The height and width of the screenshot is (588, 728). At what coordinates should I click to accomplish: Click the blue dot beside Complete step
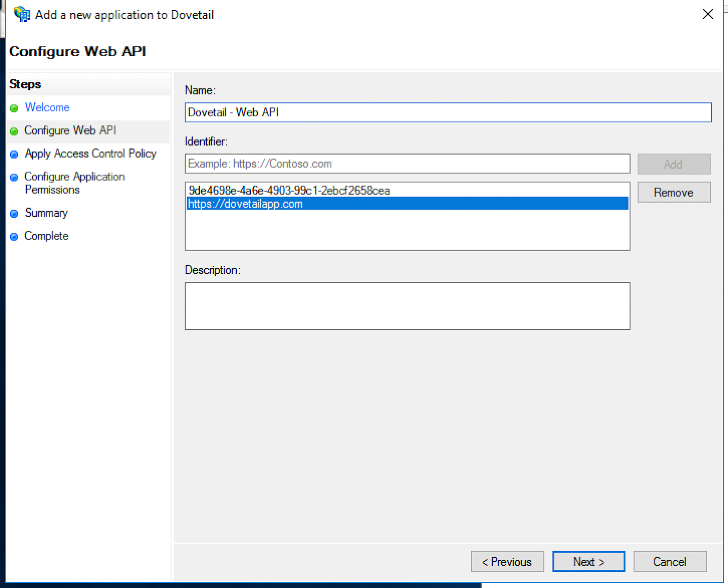point(14,236)
